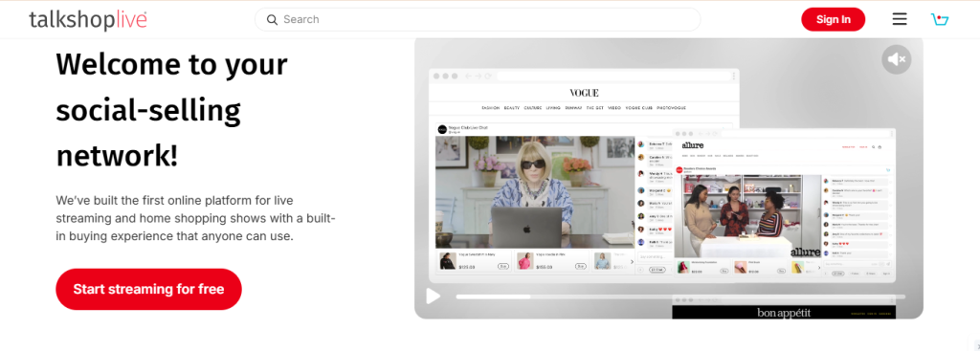Click the "Welcome to your social-selling network!" heading
The width and height of the screenshot is (980, 351).
[172, 109]
